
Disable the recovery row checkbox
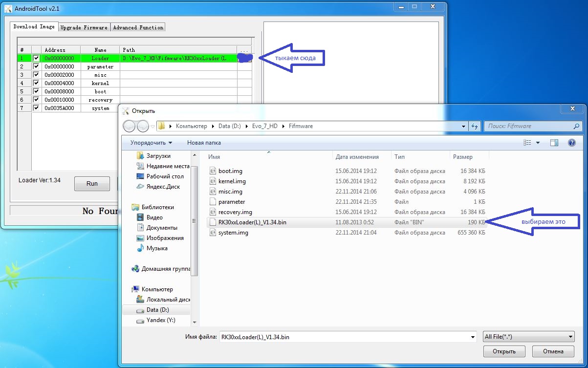click(x=36, y=100)
